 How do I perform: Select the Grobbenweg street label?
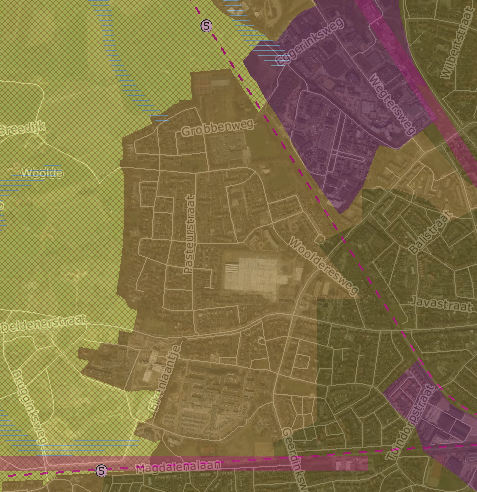(218, 128)
